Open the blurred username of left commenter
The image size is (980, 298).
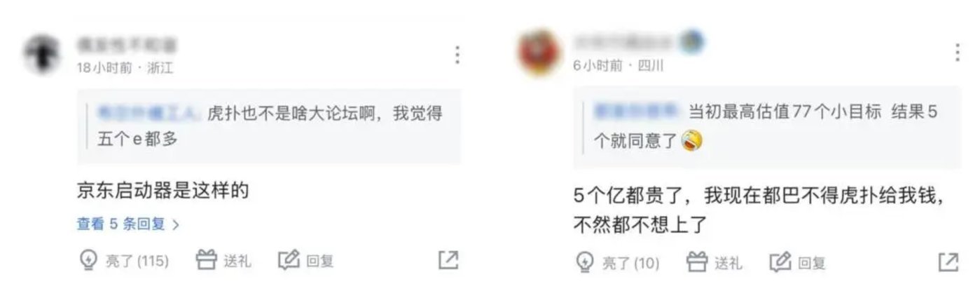127,46
